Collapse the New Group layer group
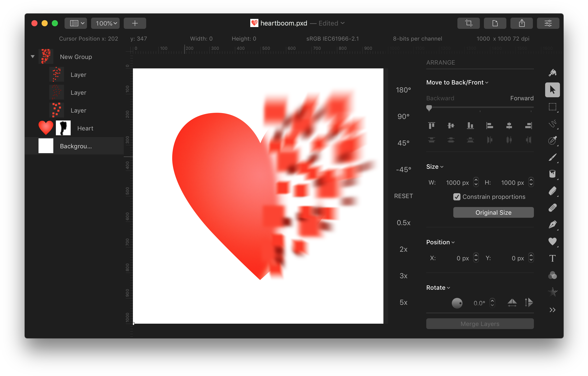This screenshot has width=588, height=376. 33,57
